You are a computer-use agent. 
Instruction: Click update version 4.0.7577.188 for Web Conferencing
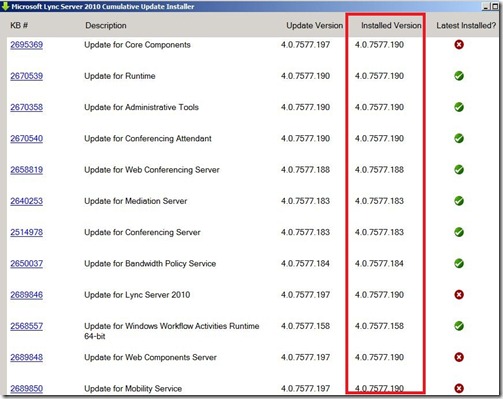coord(305,170)
